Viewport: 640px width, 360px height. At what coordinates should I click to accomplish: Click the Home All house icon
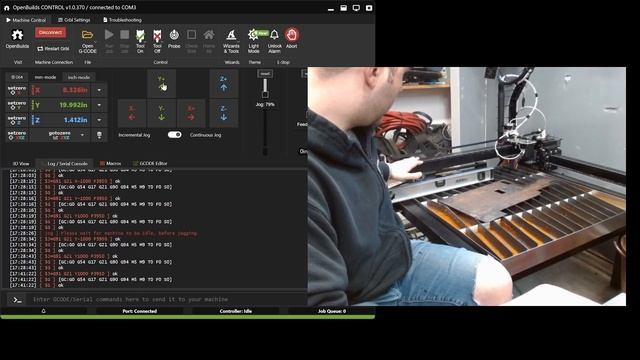[x=209, y=35]
